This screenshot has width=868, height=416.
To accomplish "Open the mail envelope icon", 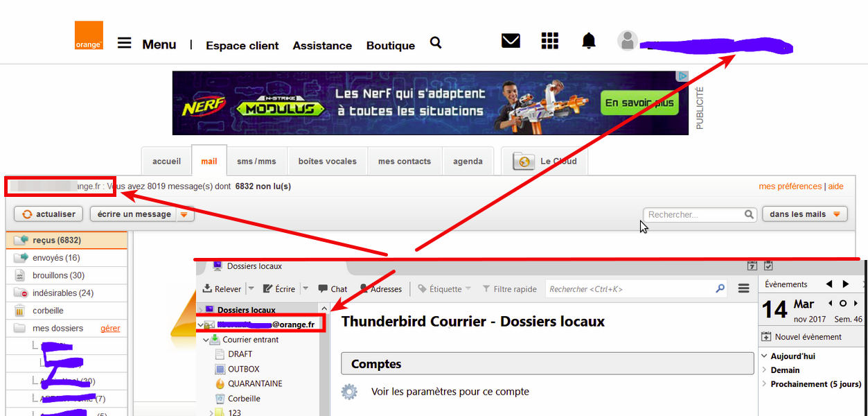I will 511,41.
